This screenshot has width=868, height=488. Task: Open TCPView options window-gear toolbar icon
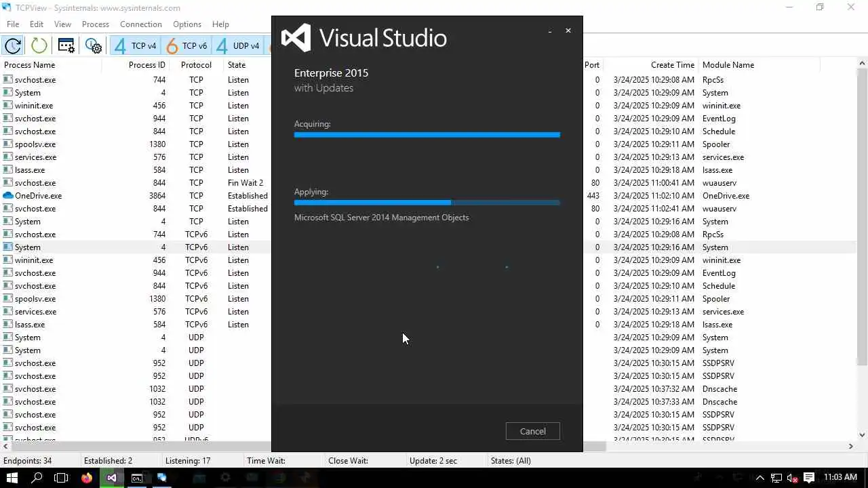click(x=66, y=45)
